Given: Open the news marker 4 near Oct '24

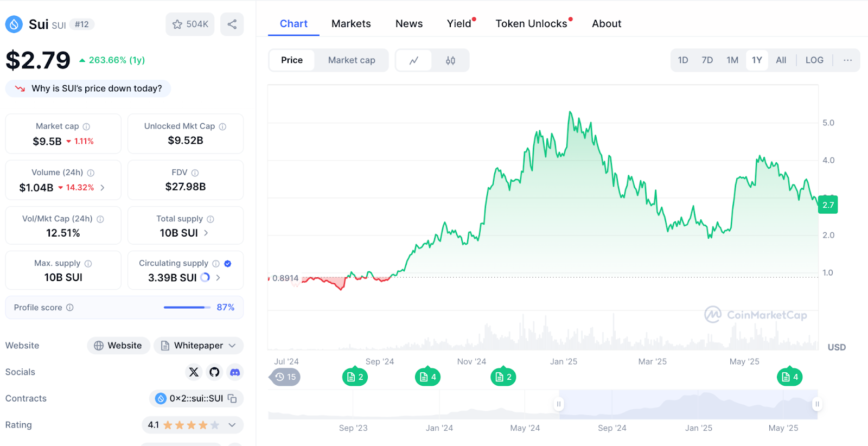Looking at the screenshot, I should 427,377.
